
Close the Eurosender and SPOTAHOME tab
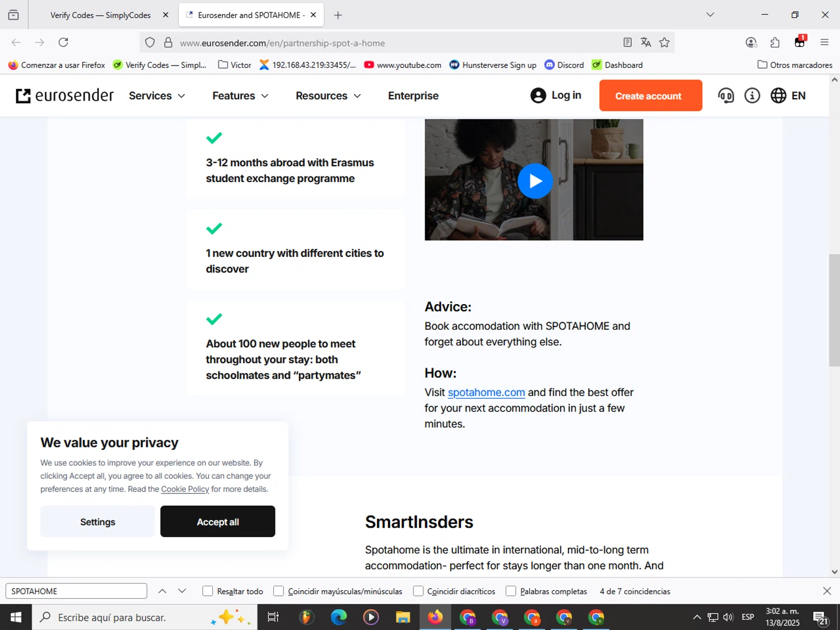point(313,15)
